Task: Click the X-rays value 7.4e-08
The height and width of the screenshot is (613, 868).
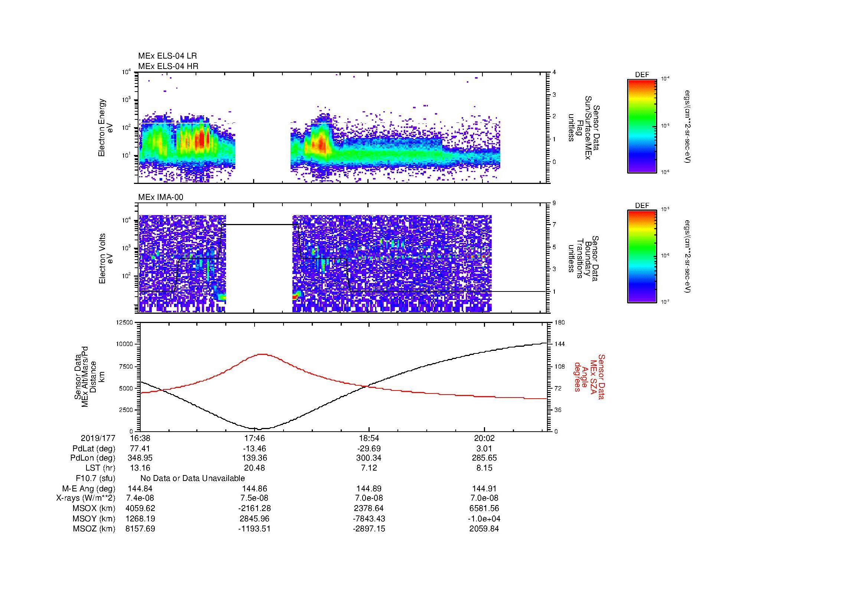Action: tap(140, 498)
